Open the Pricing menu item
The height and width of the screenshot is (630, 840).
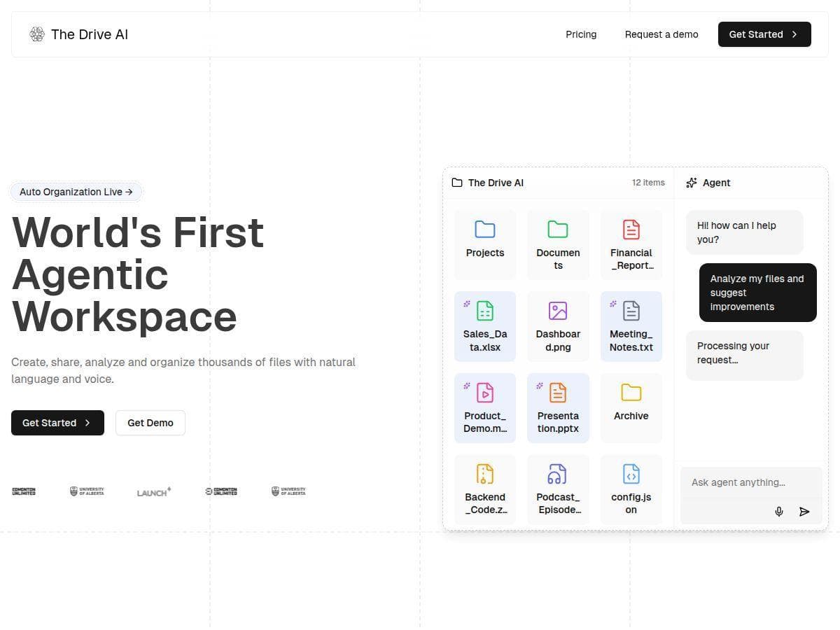point(581,34)
